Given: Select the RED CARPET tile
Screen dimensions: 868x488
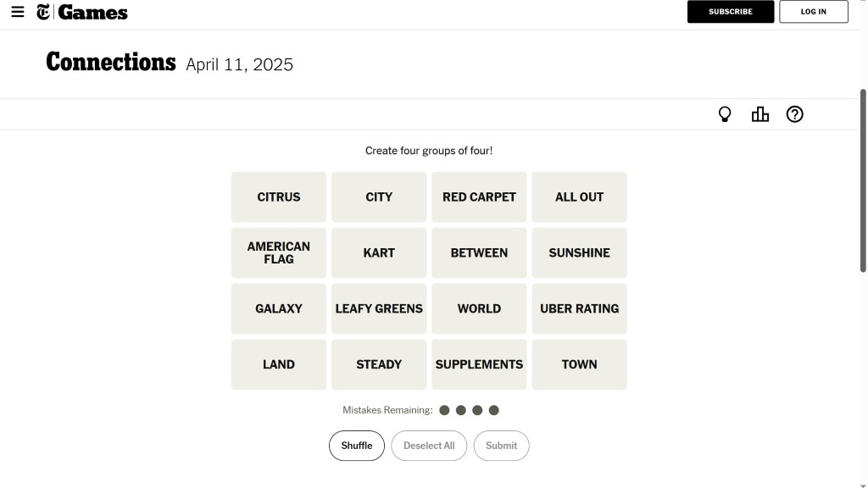Looking at the screenshot, I should coord(479,197).
